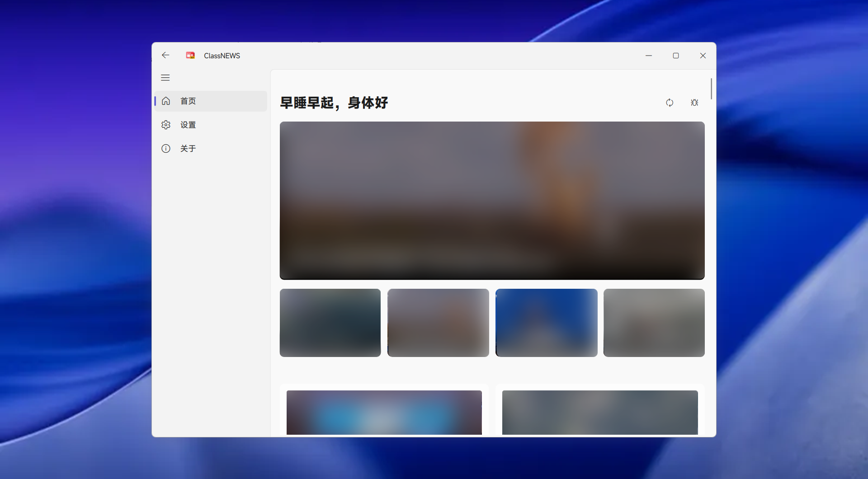
Task: Click the 关于 info circle icon
Action: [x=166, y=148]
